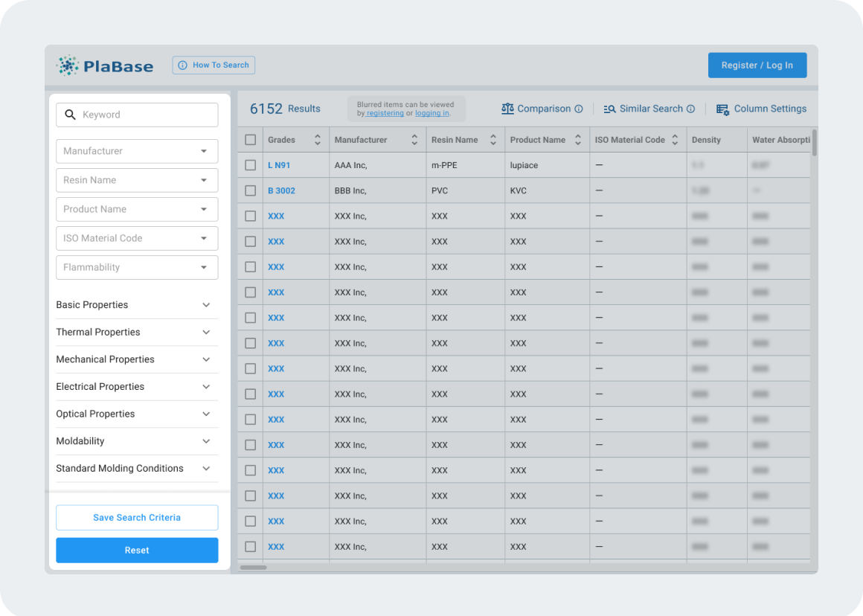Click the Register / Log In button
Image resolution: width=863 pixels, height=616 pixels.
coord(757,65)
